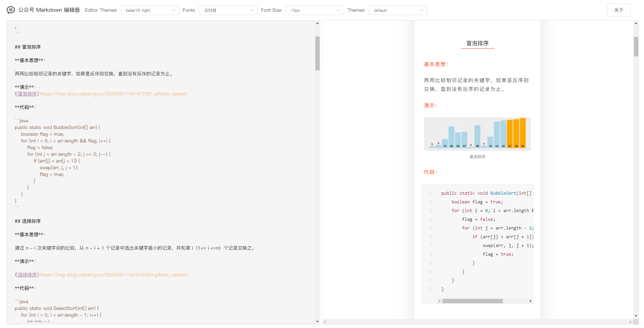The image size is (644, 328).
Task: Click the Markdown editor logo icon
Action: point(11,10)
